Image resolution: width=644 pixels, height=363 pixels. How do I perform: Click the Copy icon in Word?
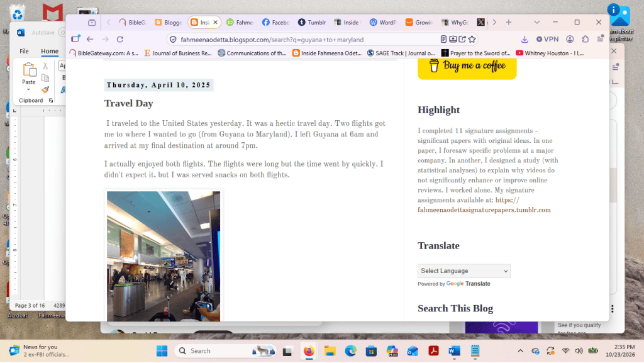[x=45, y=77]
